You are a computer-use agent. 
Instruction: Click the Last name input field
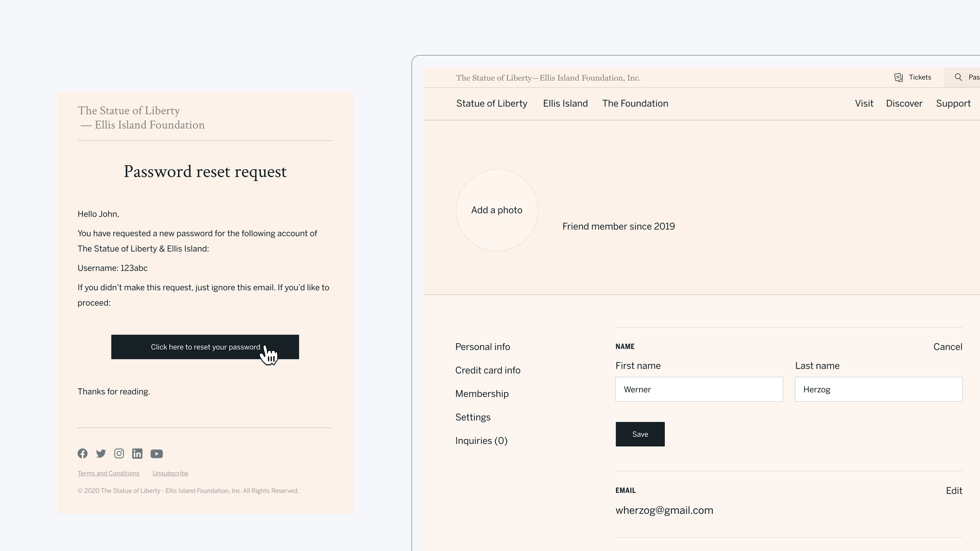click(x=878, y=390)
